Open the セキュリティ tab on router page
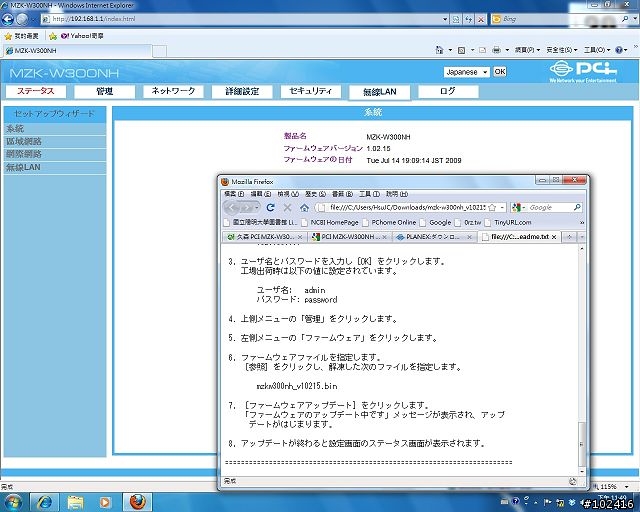Viewport: 640px width, 512px height. click(311, 91)
